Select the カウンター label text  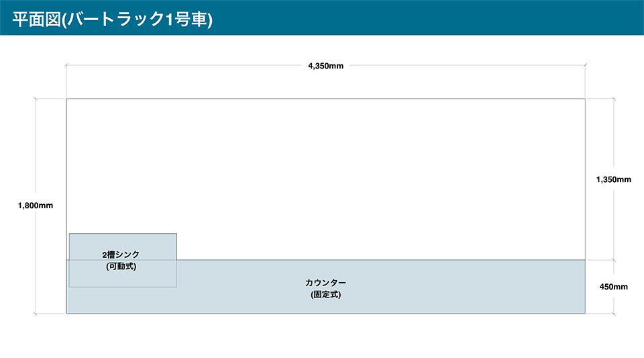point(326,283)
